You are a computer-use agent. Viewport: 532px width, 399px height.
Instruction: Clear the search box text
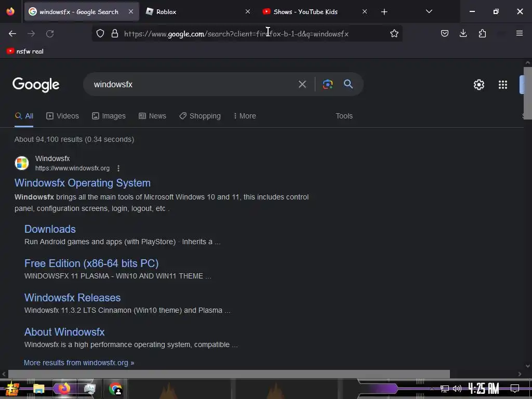302,84
